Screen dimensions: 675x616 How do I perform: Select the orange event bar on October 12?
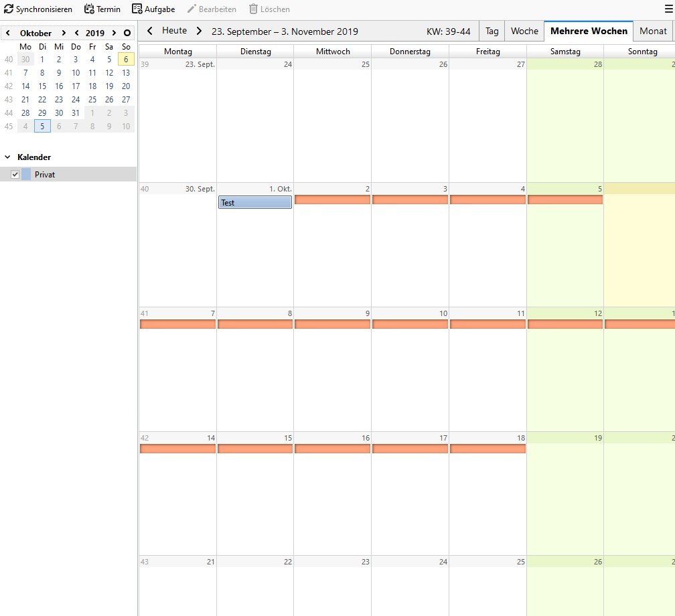click(565, 324)
